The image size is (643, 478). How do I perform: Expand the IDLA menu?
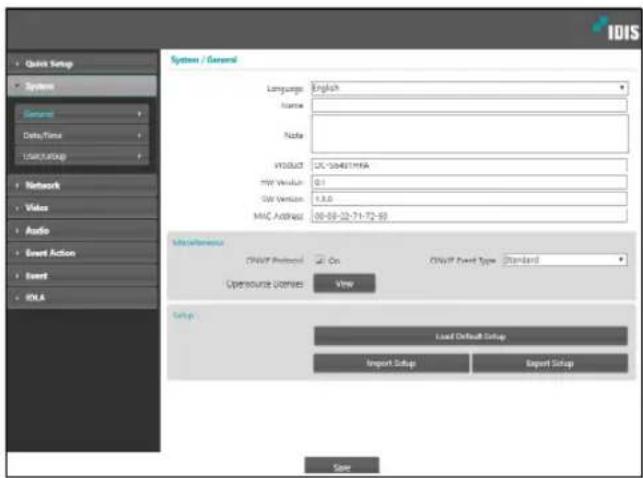click(x=82, y=298)
